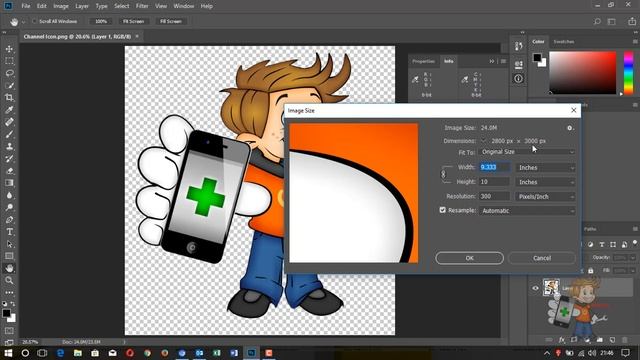Expand the Dimensions units arrow
Screen dimensions: 640x360
point(484,141)
